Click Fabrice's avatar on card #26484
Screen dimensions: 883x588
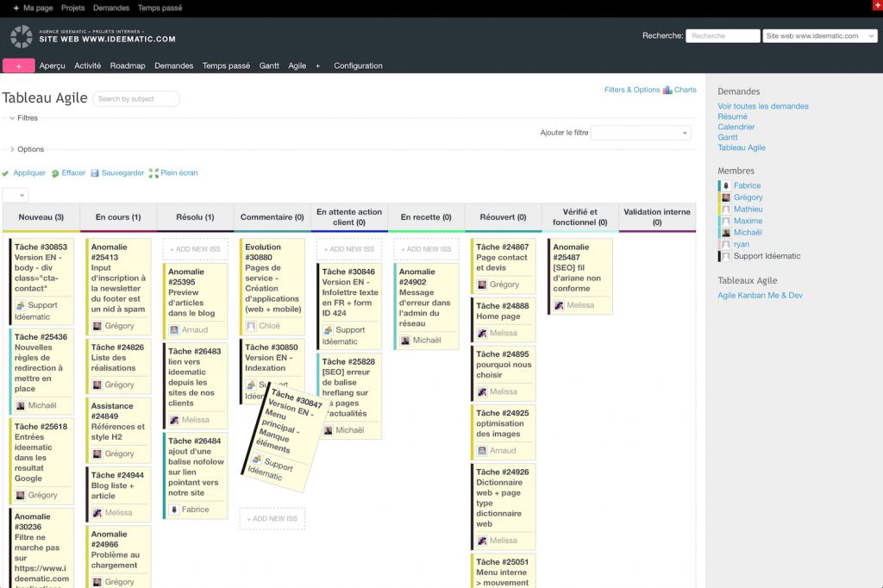pos(174,510)
